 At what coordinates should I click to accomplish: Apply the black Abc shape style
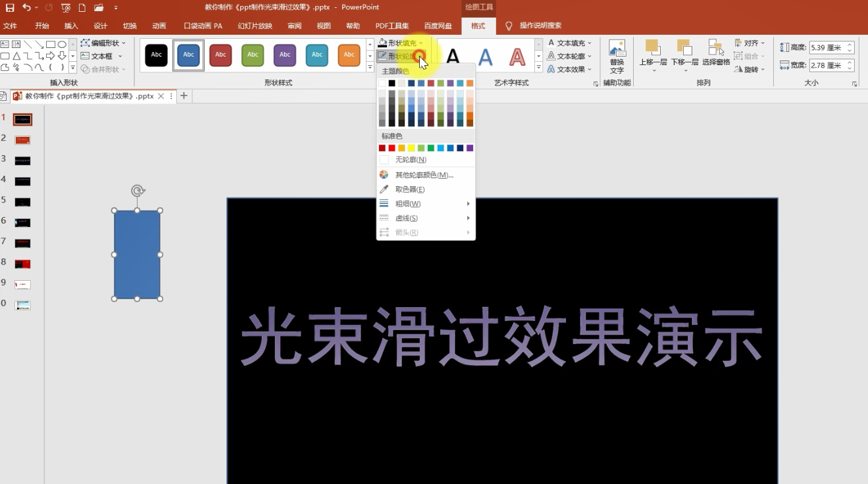[157, 55]
